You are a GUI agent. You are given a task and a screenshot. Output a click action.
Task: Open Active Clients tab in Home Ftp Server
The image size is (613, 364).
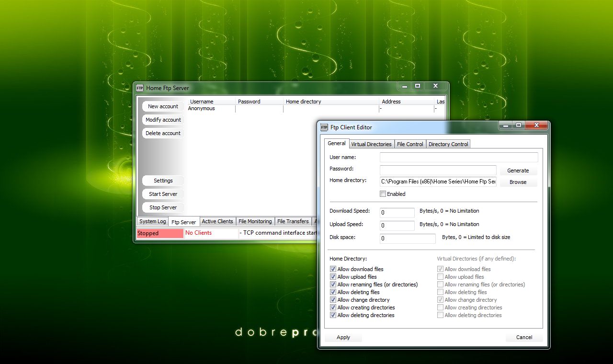(x=217, y=221)
